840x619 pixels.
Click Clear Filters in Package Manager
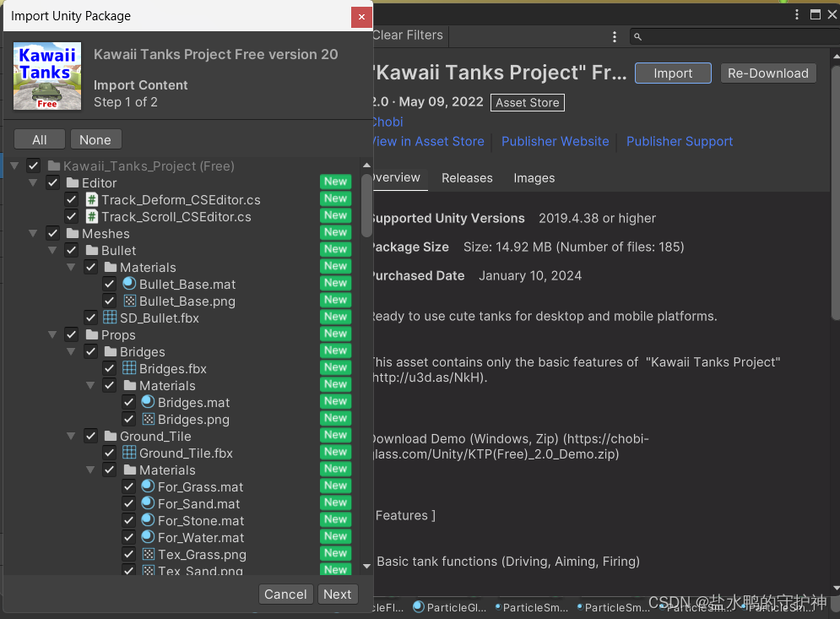tap(408, 35)
